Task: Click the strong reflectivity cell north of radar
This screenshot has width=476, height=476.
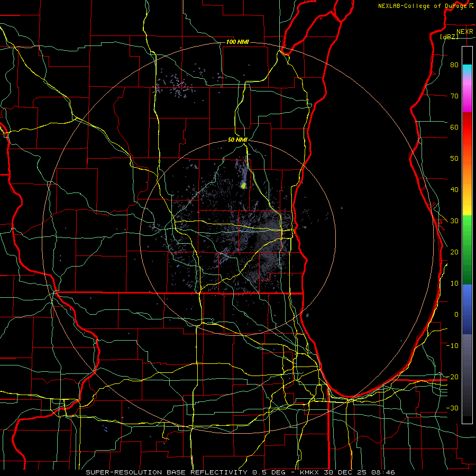Action: coord(243,185)
